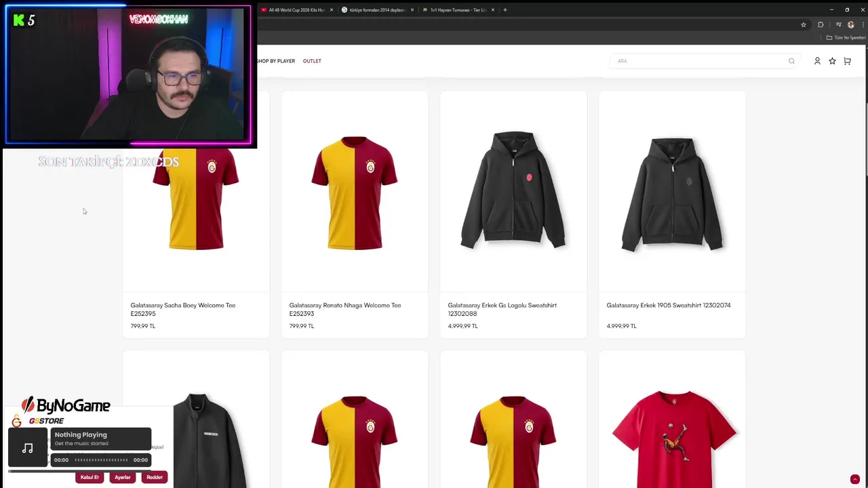The image size is (868, 488).
Task: Open Galatasaray Erkek Gs Logolu Sweatshirt 12302088 link
Action: [502, 309]
